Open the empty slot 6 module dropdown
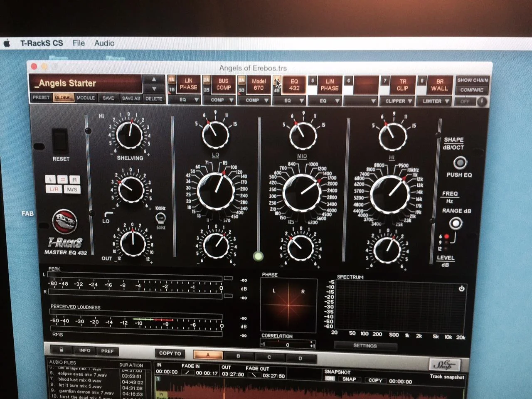The height and width of the screenshot is (399, 532). point(361,101)
